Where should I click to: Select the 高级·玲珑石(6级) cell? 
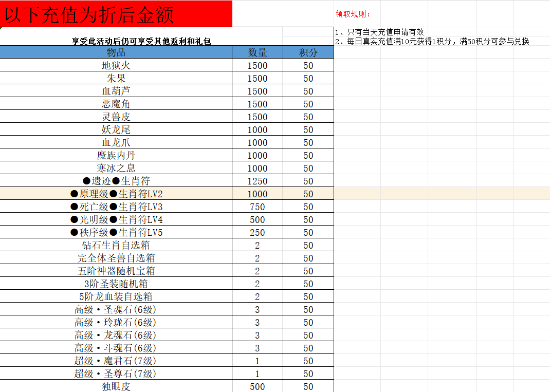[x=116, y=322]
